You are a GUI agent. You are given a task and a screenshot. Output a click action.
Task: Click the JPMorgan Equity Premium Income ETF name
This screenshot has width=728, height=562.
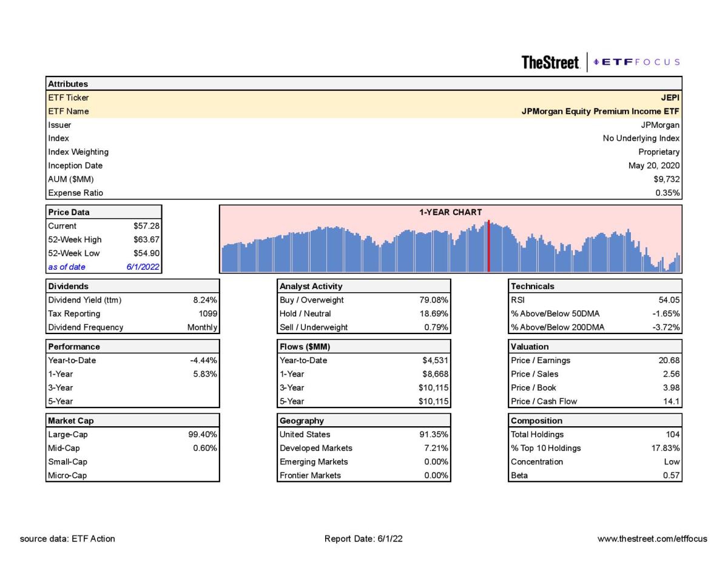pyautogui.click(x=601, y=112)
